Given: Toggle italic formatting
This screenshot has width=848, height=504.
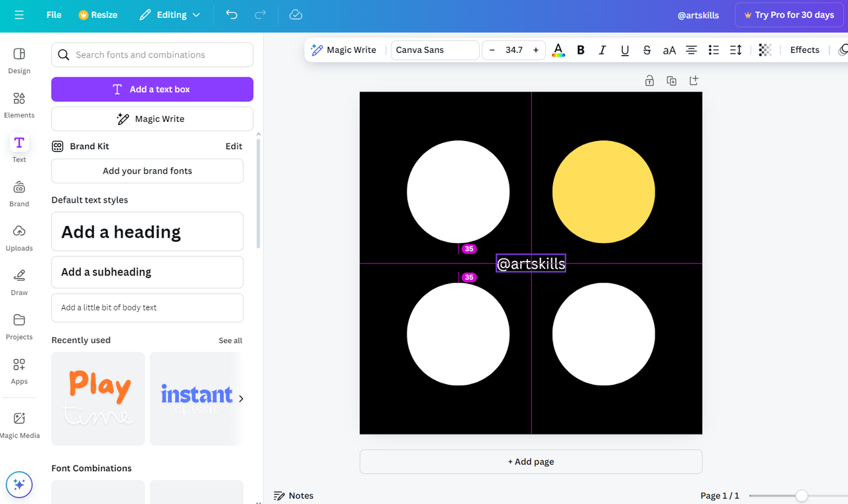Looking at the screenshot, I should coord(602,50).
